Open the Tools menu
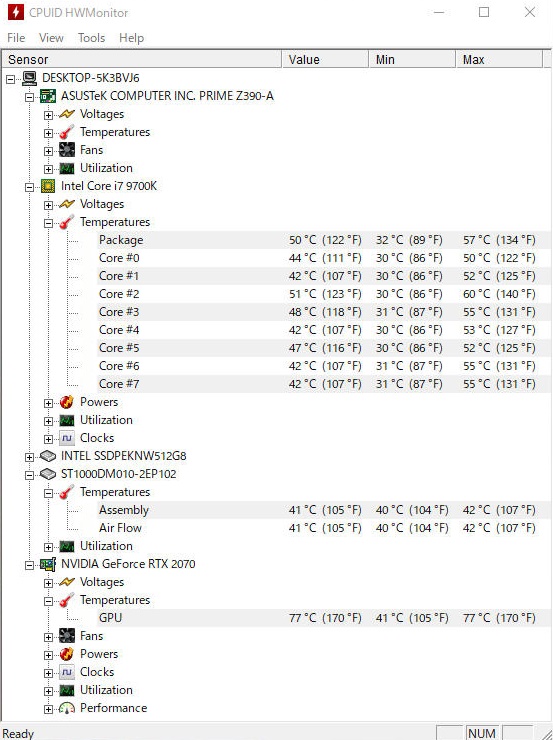This screenshot has height=740, width=553. tap(92, 38)
